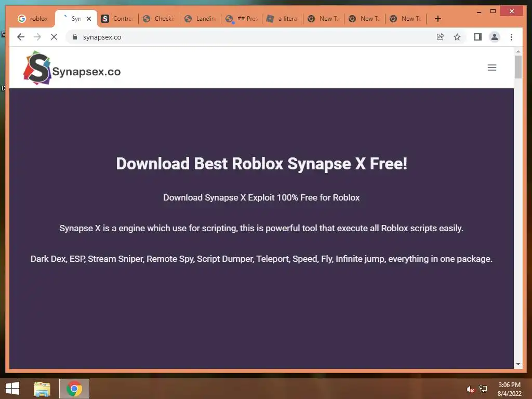The image size is (532, 399).
Task: Open the taskbar clock showing 3:06 PM
Action: point(509,389)
